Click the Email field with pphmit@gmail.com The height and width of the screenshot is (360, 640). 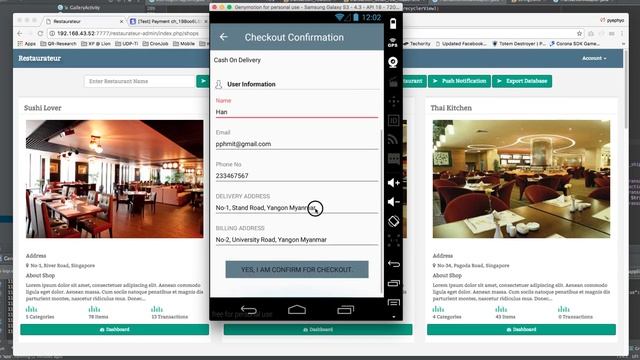coord(297,144)
